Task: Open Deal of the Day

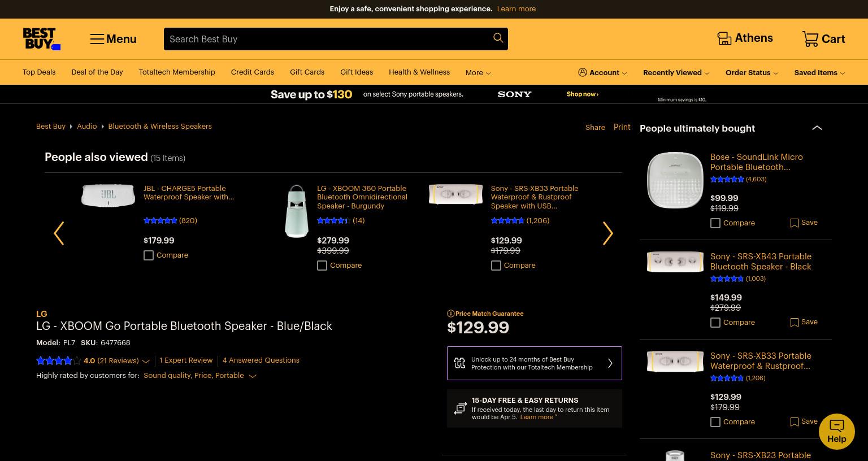Action: [x=97, y=72]
